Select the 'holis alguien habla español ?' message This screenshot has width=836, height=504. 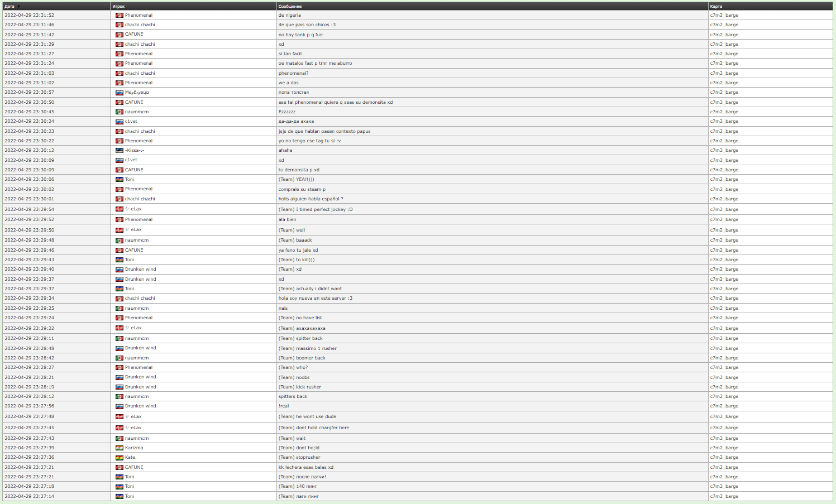coord(310,199)
